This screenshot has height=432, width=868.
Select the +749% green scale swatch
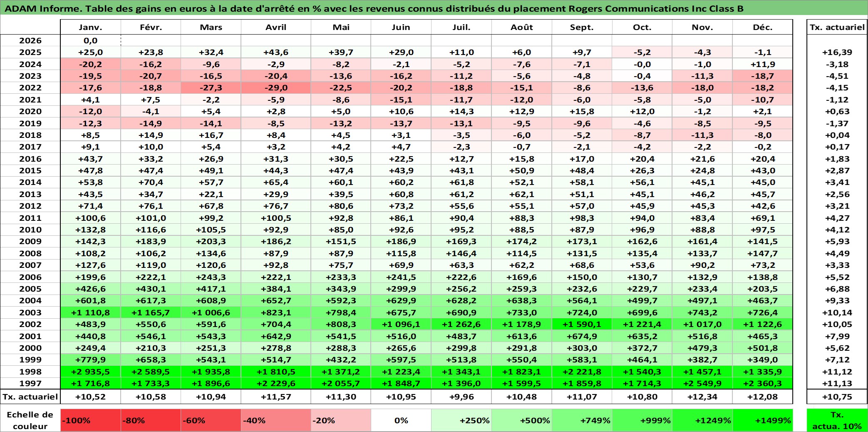pyautogui.click(x=582, y=420)
